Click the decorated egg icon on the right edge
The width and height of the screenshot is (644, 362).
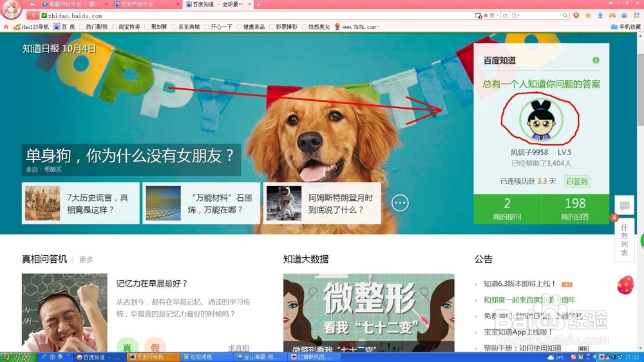click(x=625, y=285)
